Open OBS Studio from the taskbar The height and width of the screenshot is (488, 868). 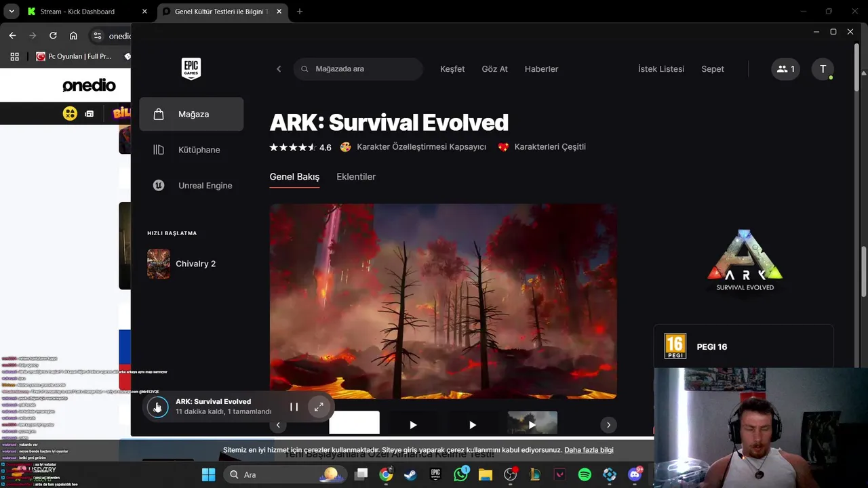[x=510, y=474]
